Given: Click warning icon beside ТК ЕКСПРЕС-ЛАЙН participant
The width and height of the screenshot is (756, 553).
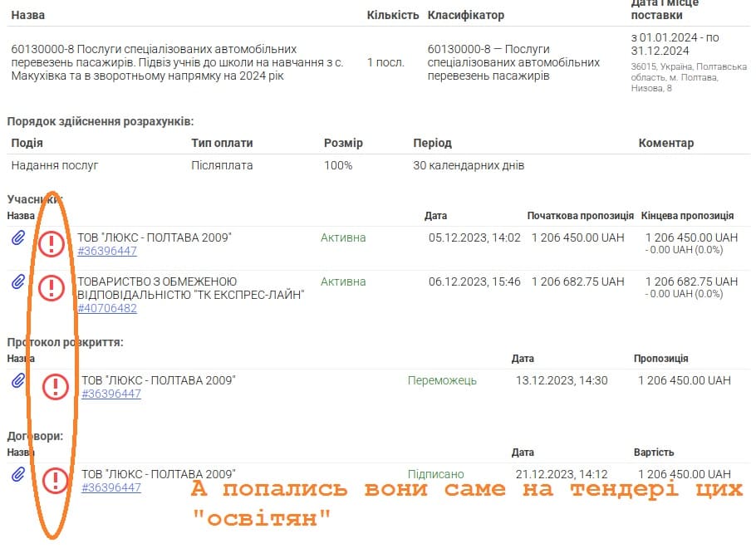Looking at the screenshot, I should coord(52,288).
